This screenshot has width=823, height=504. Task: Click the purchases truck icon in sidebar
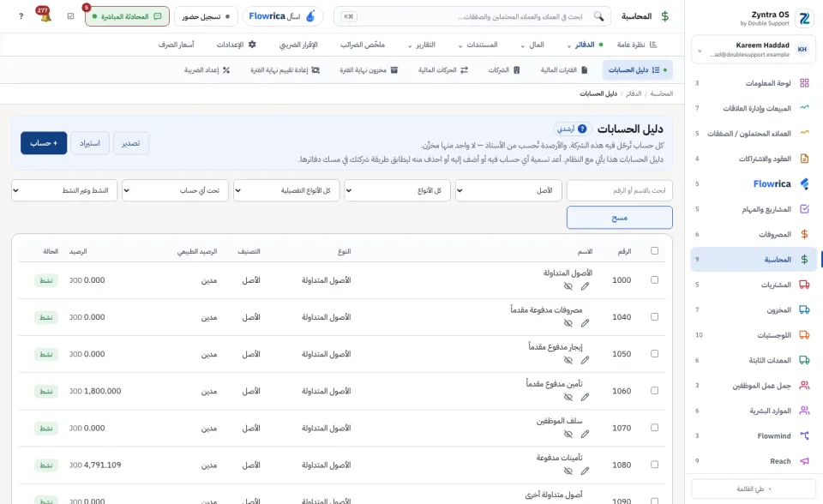coord(804,285)
